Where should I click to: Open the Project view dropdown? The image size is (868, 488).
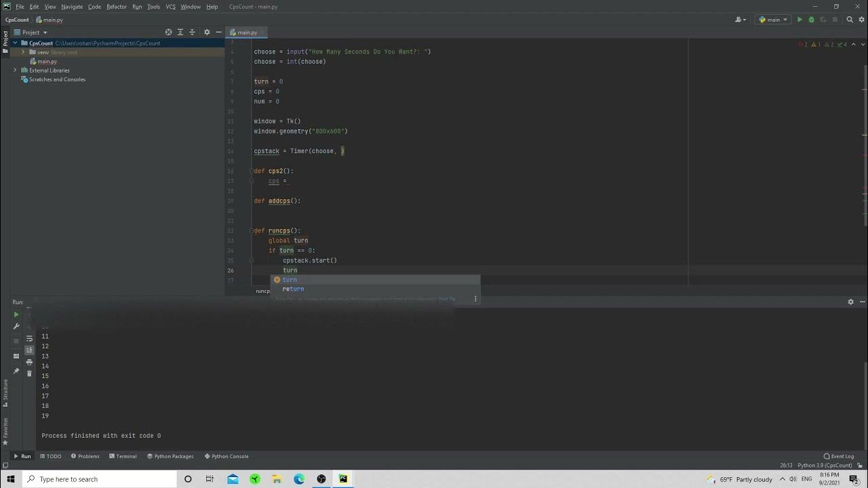coord(31,32)
